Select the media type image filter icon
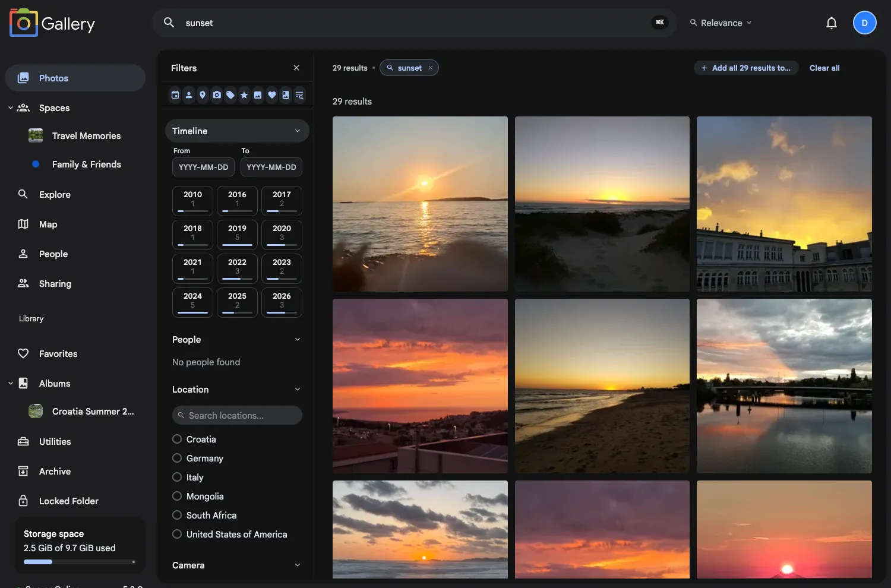This screenshot has width=891, height=588. [258, 95]
